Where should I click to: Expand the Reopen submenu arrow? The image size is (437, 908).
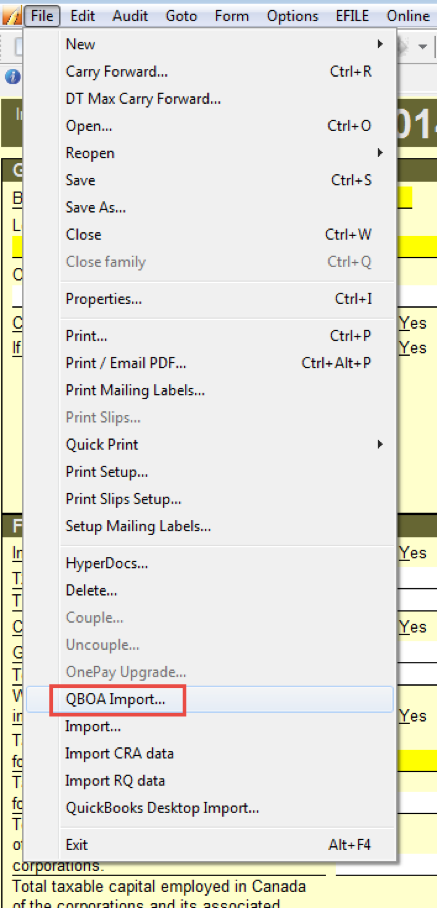380,153
